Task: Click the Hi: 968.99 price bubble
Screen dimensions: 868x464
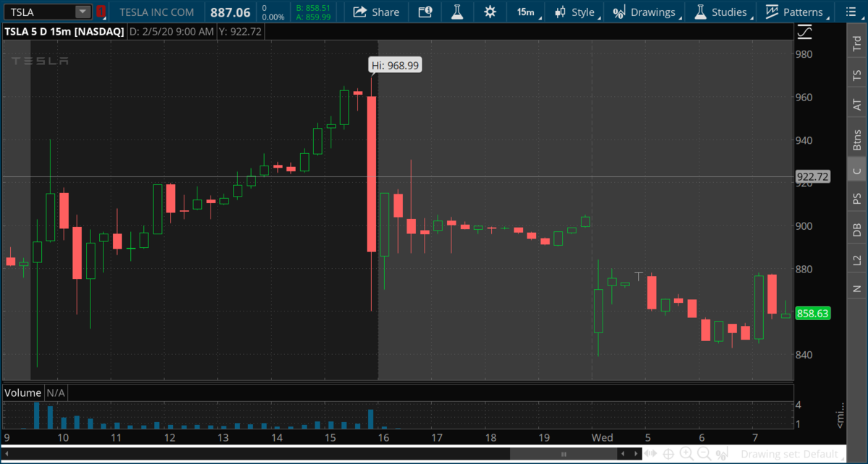Action: 395,65
